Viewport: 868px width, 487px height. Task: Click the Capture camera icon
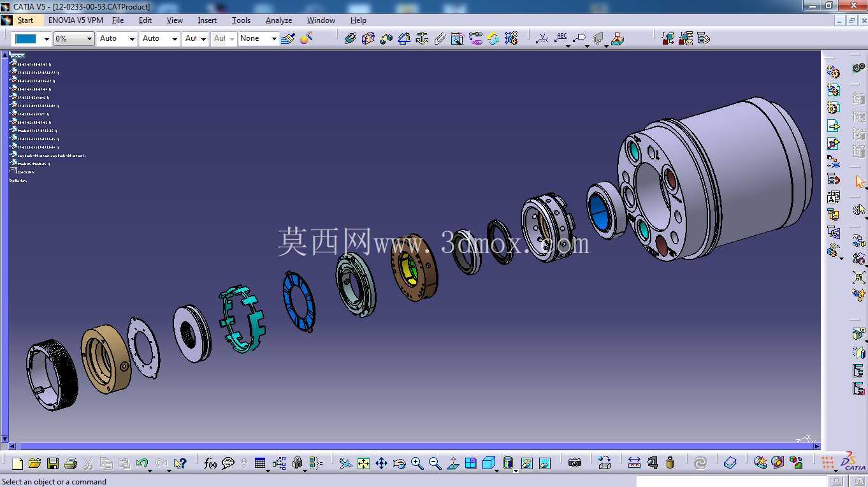click(x=575, y=463)
